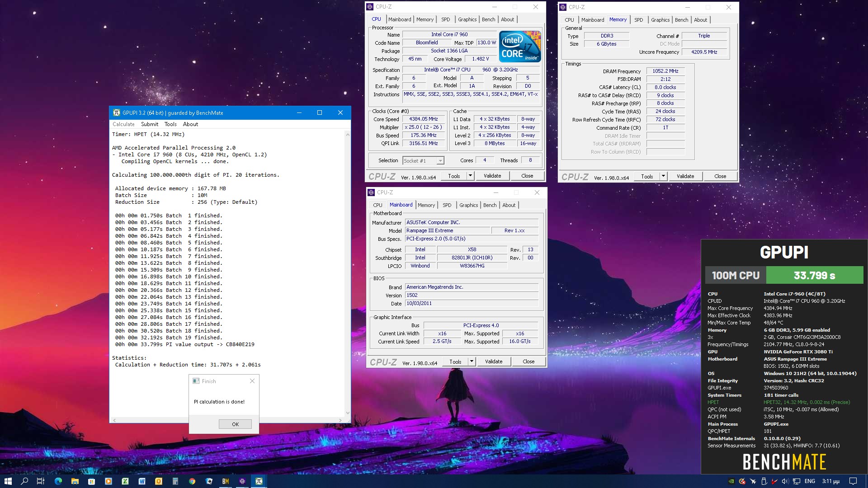Image resolution: width=868 pixels, height=488 pixels.
Task: Select About tab in CPU-Z Memory window
Action: click(x=700, y=20)
